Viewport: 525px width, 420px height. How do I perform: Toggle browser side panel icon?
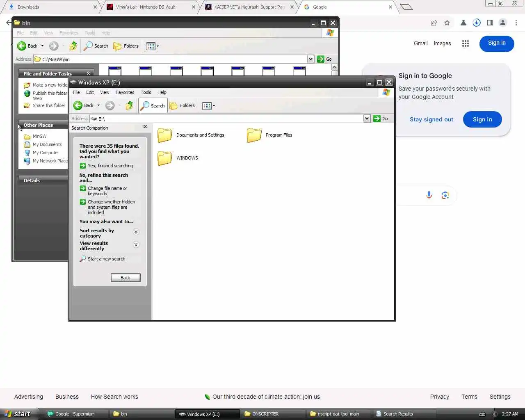pyautogui.click(x=490, y=23)
